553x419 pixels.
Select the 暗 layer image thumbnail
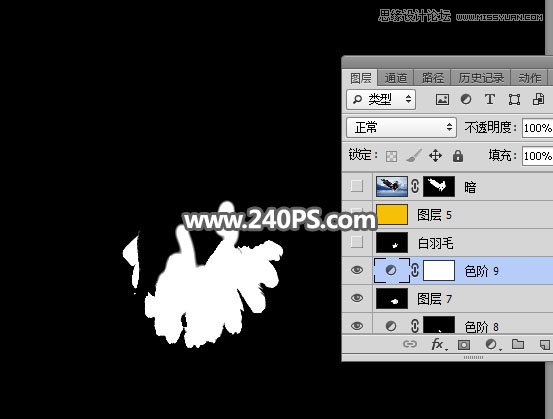click(391, 186)
